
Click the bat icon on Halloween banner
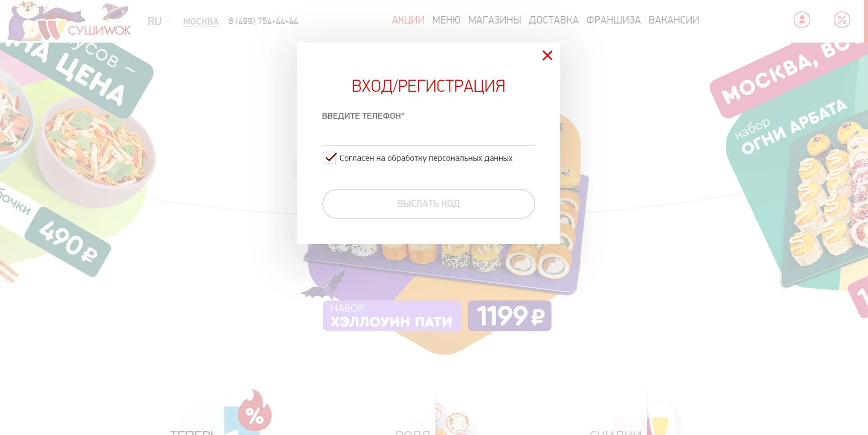tap(324, 285)
